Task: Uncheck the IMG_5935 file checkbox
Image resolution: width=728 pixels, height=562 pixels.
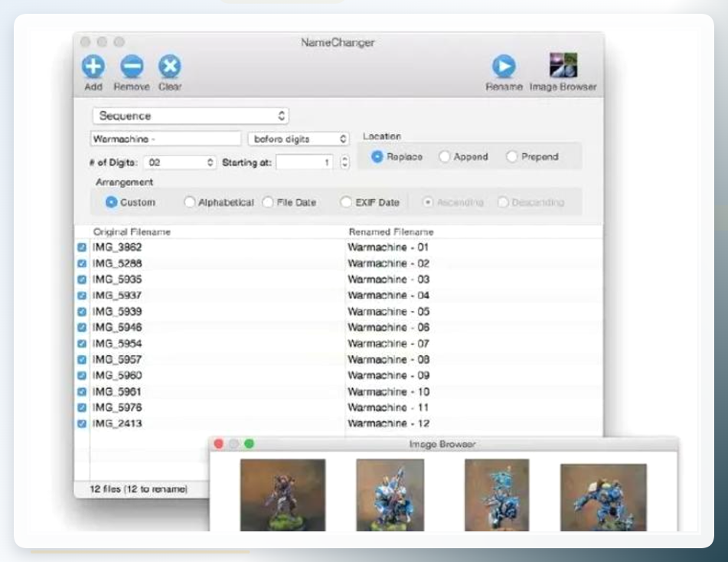Action: click(82, 279)
